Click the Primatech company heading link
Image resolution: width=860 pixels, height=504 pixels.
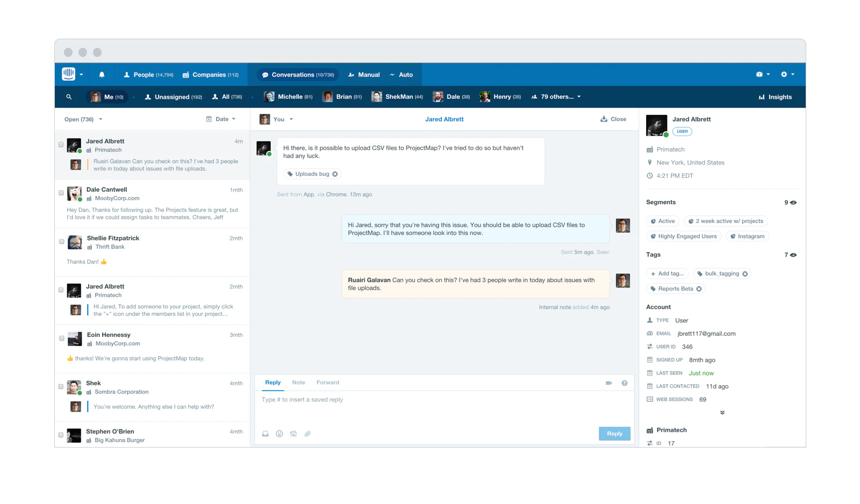(x=671, y=430)
